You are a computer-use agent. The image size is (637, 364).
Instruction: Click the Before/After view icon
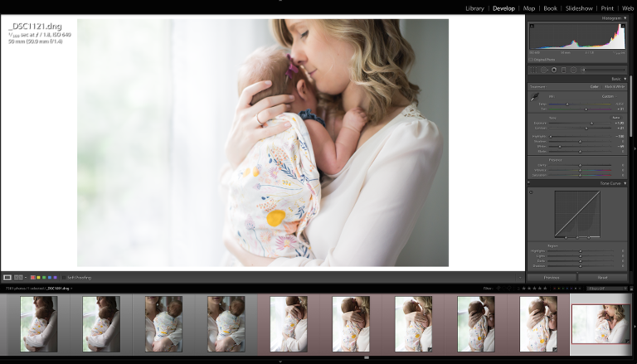(x=18, y=277)
